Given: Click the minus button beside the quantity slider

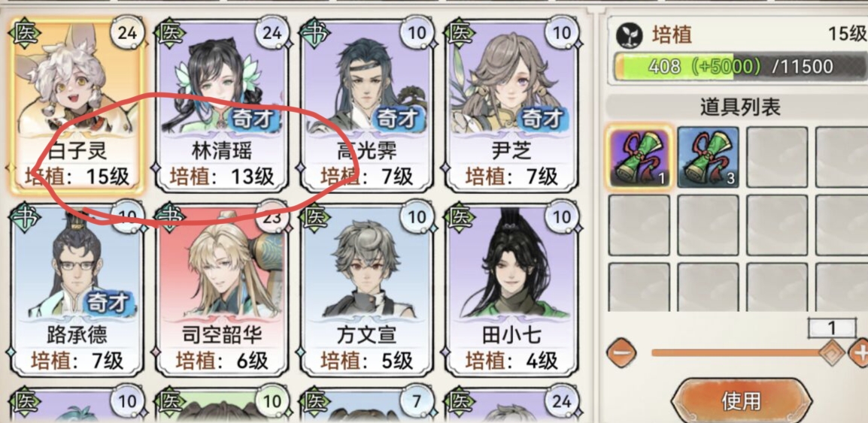Looking at the screenshot, I should point(621,352).
